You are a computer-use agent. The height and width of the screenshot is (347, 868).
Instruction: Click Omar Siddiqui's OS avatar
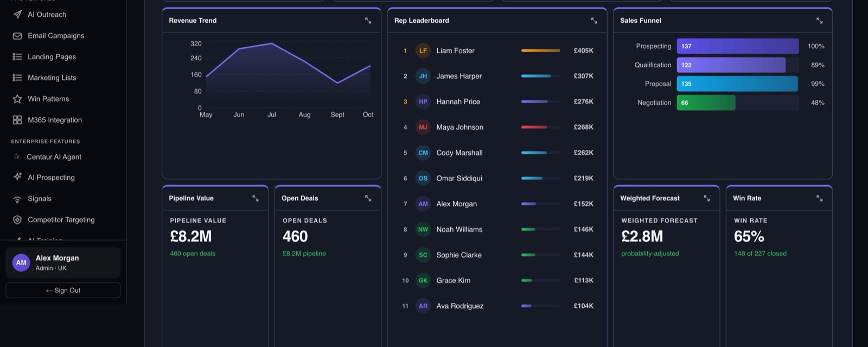[x=423, y=178]
